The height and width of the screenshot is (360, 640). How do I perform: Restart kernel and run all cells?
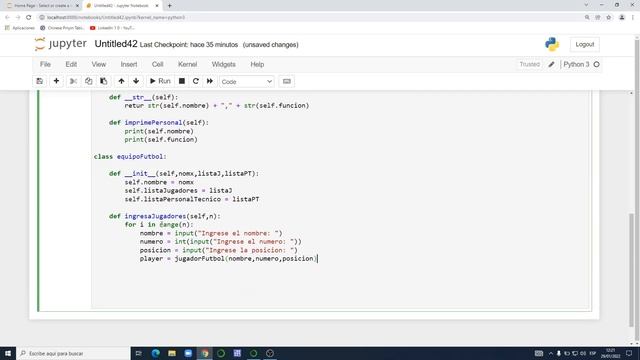210,81
